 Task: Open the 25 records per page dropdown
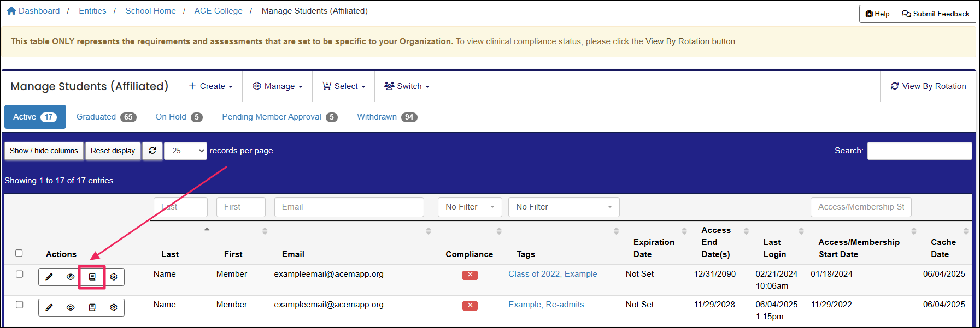click(x=185, y=151)
